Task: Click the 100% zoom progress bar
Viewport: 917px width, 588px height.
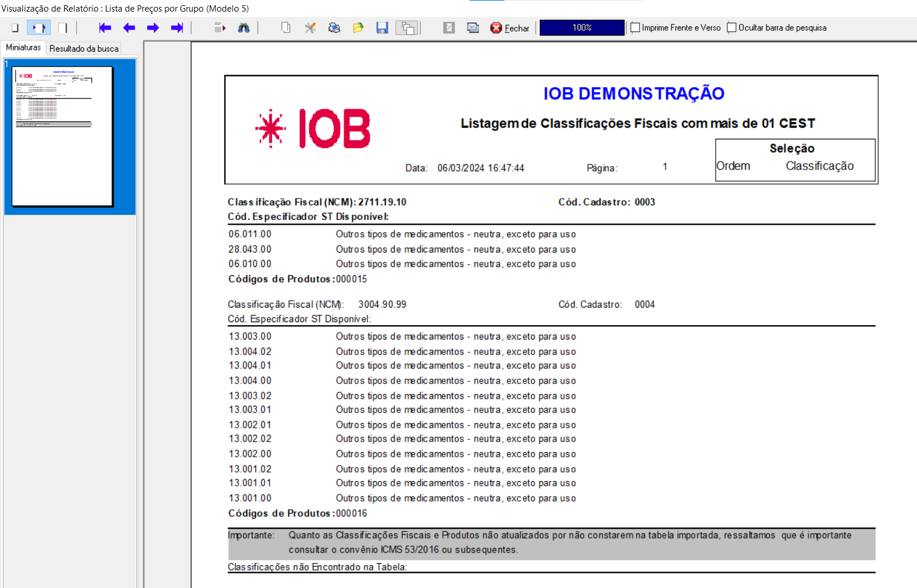Action: click(582, 28)
